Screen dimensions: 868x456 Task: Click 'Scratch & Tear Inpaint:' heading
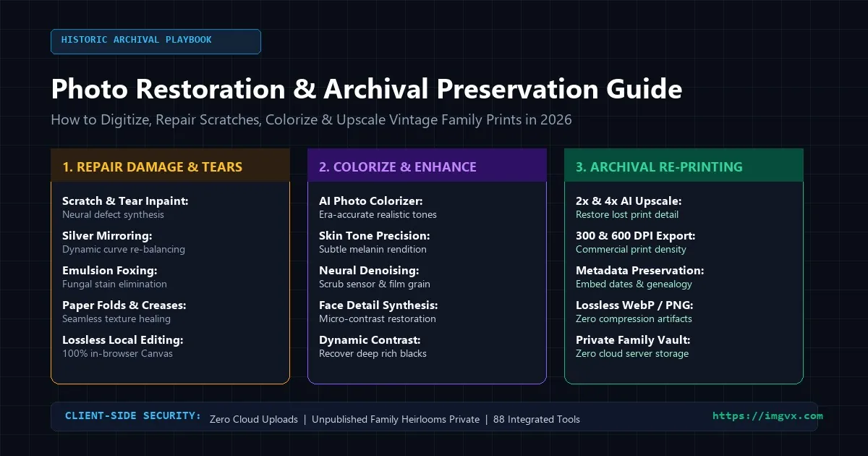point(125,201)
